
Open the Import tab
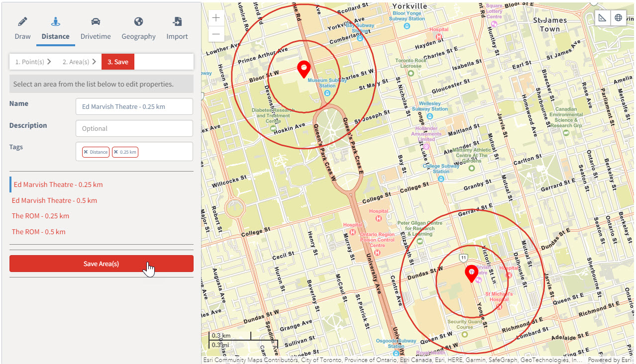point(177,29)
